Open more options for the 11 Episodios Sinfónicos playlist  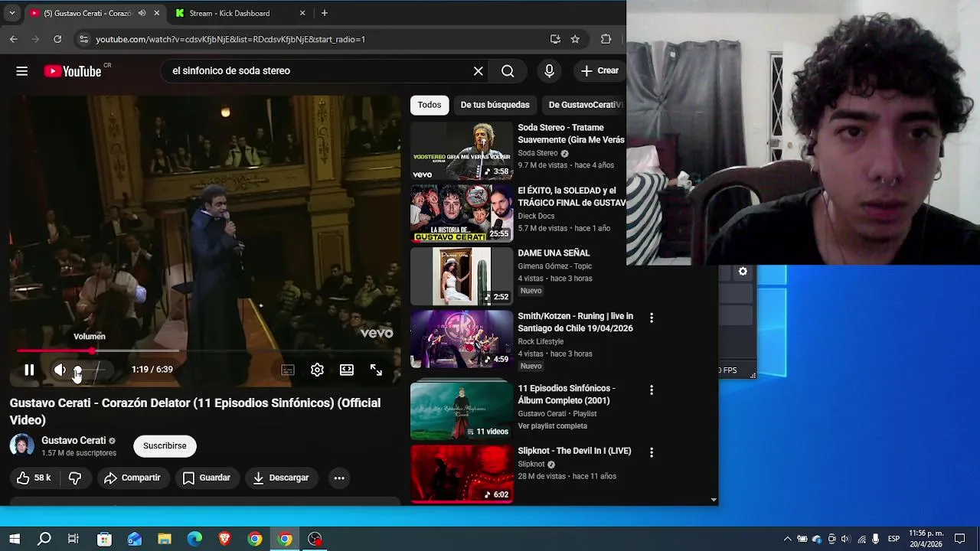tap(652, 390)
